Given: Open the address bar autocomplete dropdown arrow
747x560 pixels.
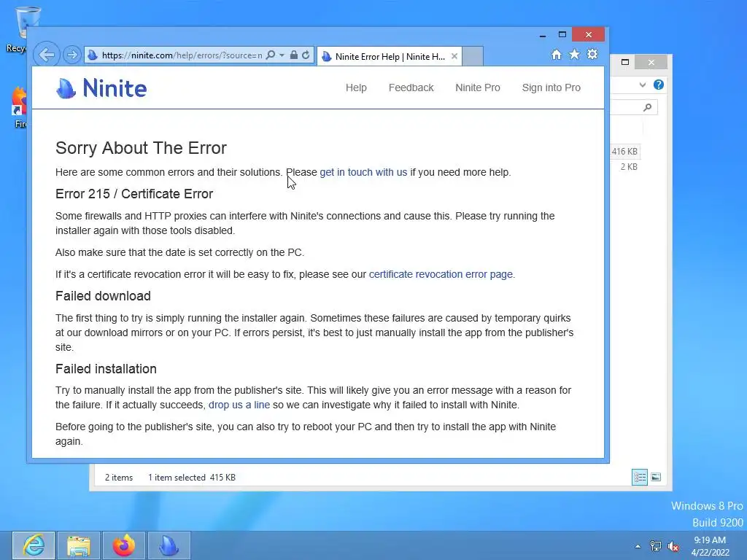Looking at the screenshot, I should click(x=282, y=55).
